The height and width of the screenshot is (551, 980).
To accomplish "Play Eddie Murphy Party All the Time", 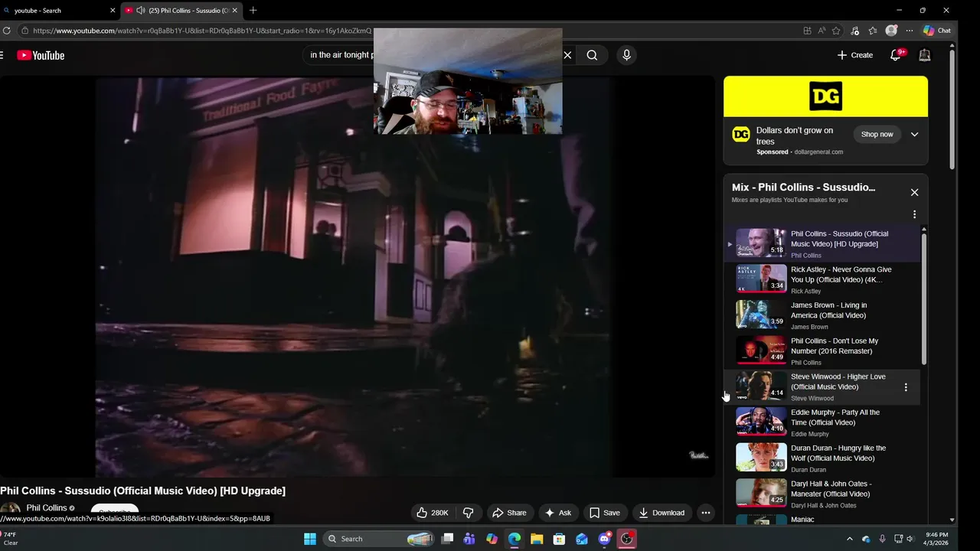I will click(x=822, y=422).
